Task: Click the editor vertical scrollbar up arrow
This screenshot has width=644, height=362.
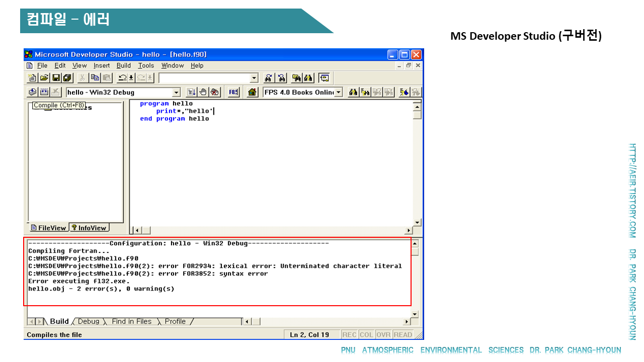Action: point(417,106)
